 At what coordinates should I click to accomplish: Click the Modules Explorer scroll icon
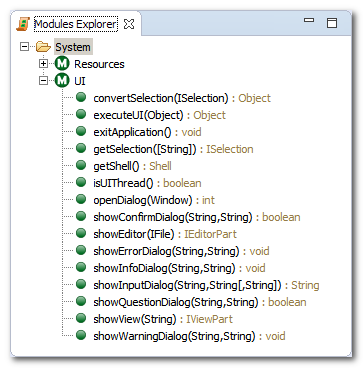coord(23,24)
